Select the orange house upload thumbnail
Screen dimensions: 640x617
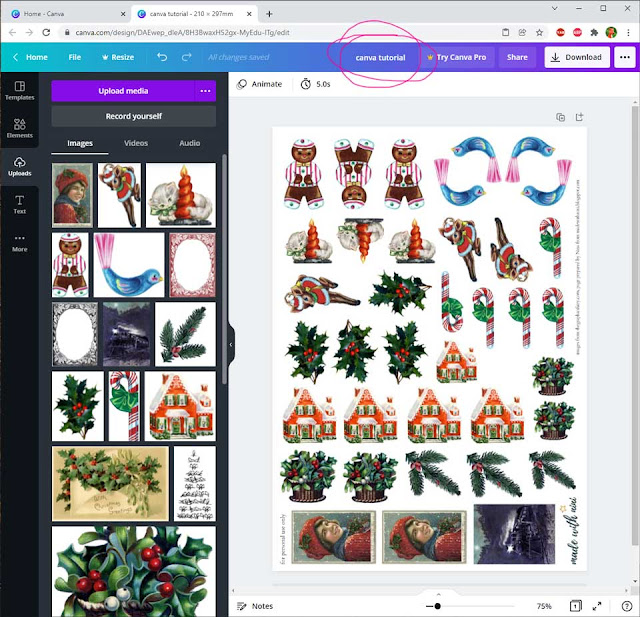(x=180, y=406)
